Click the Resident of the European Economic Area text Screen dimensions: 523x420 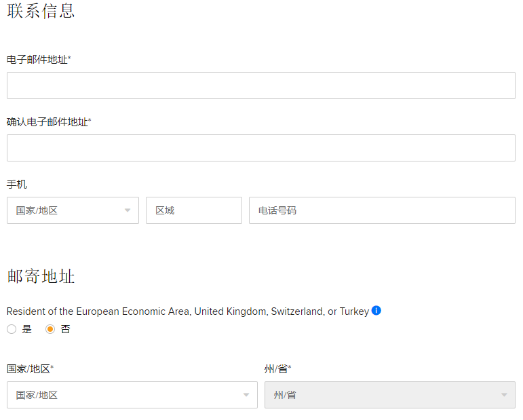(x=187, y=311)
